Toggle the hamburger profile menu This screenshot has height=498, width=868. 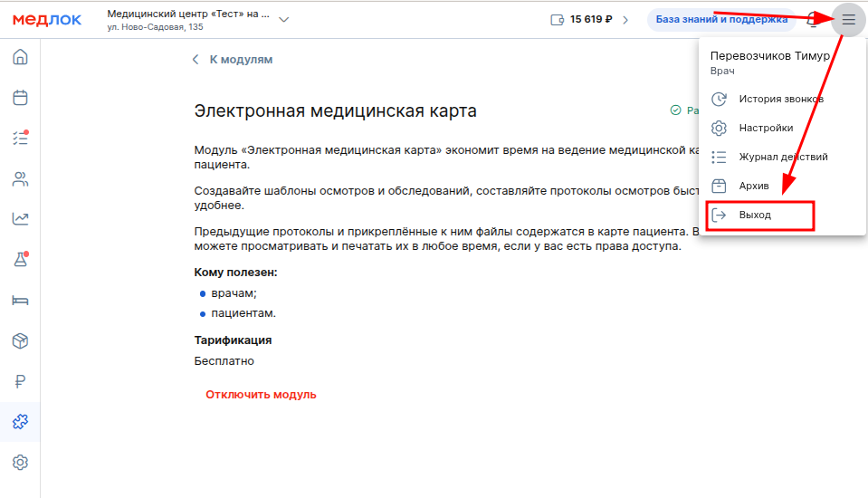tap(848, 19)
